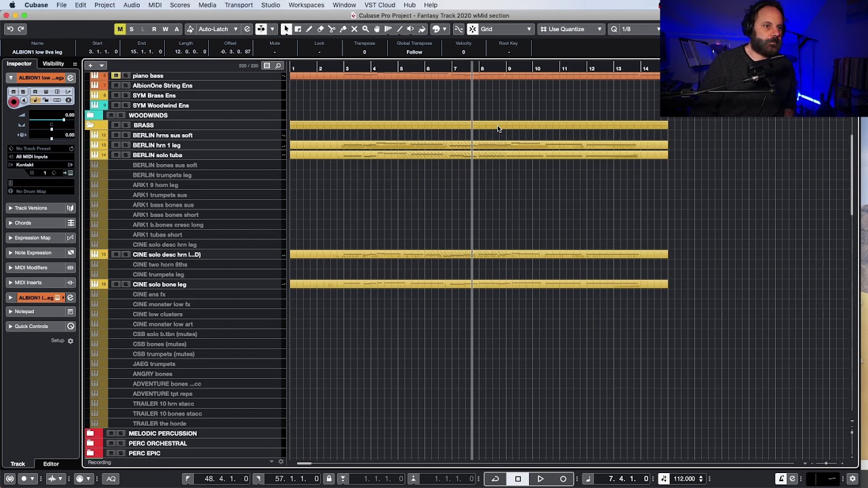Click the Transport Play button
Image resolution: width=868 pixels, height=488 pixels.
[540, 479]
